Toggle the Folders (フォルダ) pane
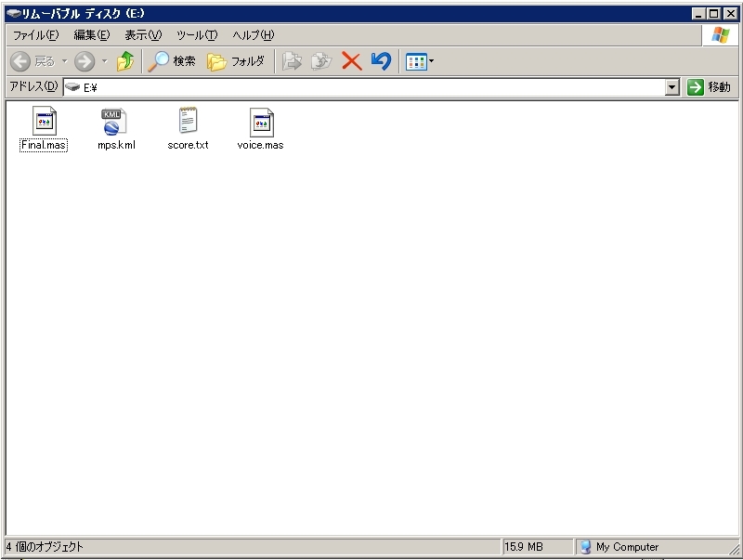The image size is (743, 560). point(236,61)
